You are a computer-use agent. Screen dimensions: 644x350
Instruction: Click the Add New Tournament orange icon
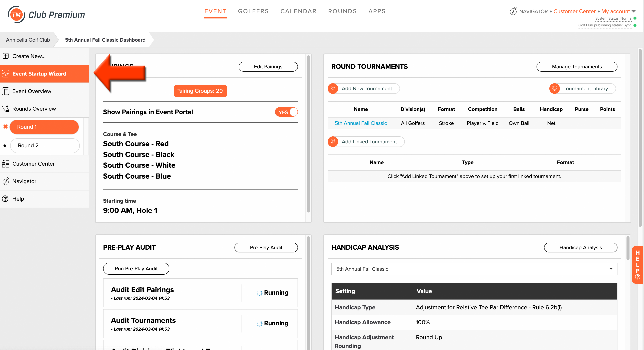333,89
